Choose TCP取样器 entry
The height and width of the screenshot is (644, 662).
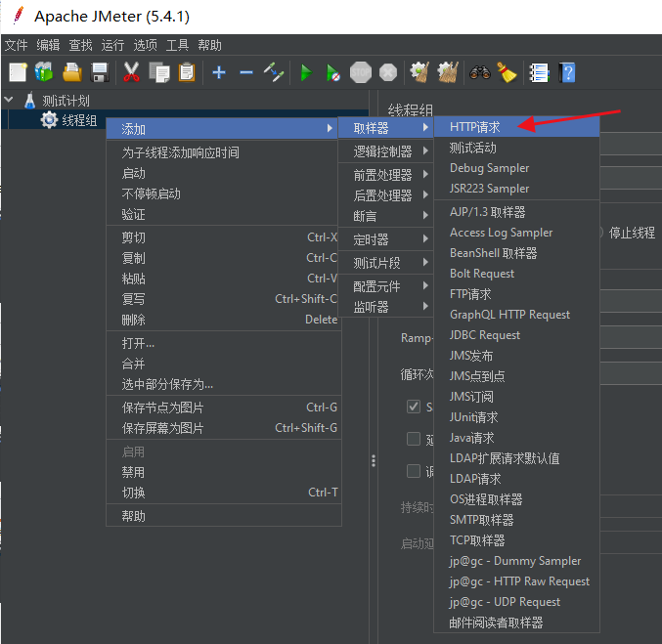pos(516,540)
